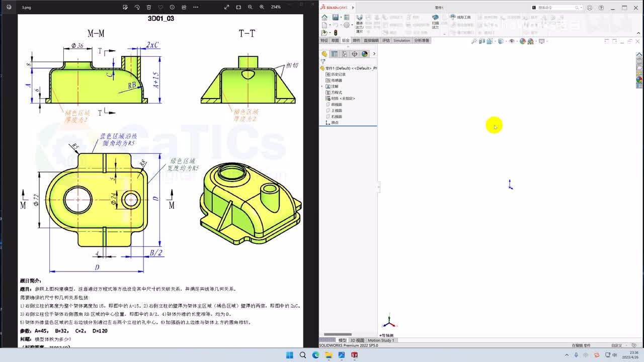Open the 直接编辑 (Direct Editing) tab
The width and height of the screenshot is (644, 362).
(x=371, y=41)
